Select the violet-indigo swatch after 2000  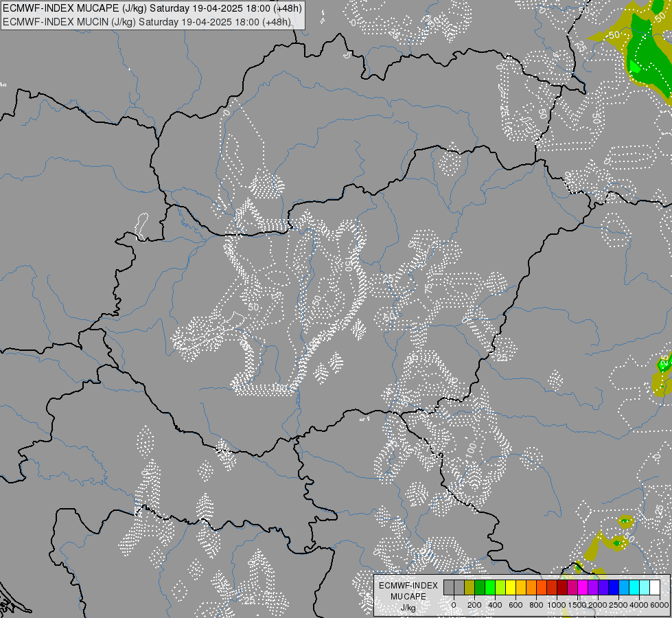coord(603,587)
